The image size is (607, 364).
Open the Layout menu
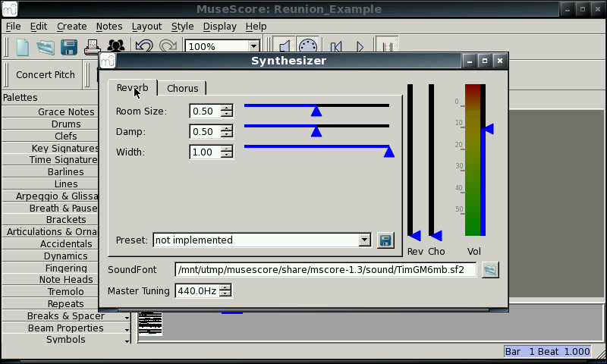(x=146, y=27)
